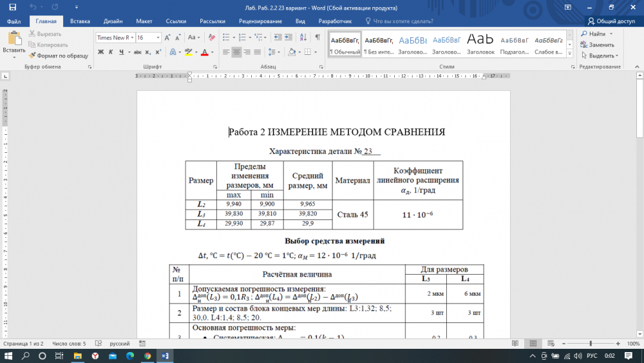Switch to the Ссылки tab
This screenshot has height=363, width=644.
(x=176, y=21)
